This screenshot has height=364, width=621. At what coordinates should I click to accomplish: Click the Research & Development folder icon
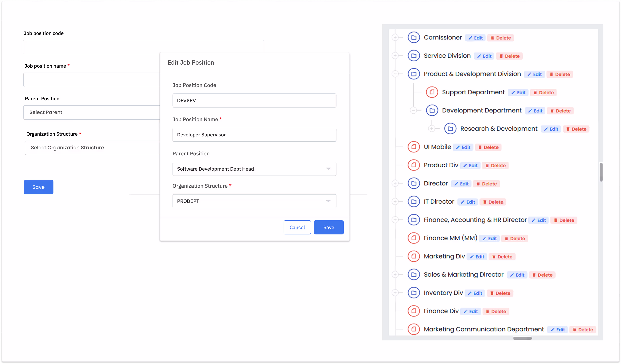pos(450,128)
